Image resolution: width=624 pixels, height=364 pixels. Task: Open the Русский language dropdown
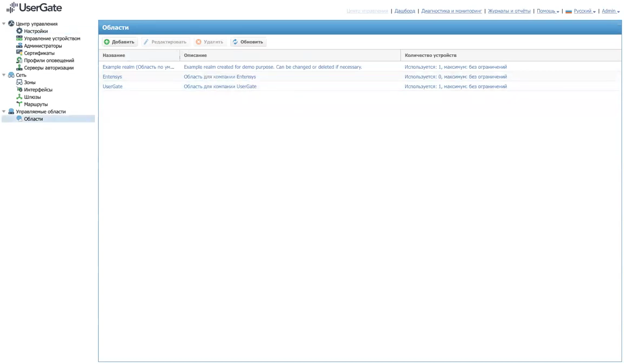coord(584,11)
